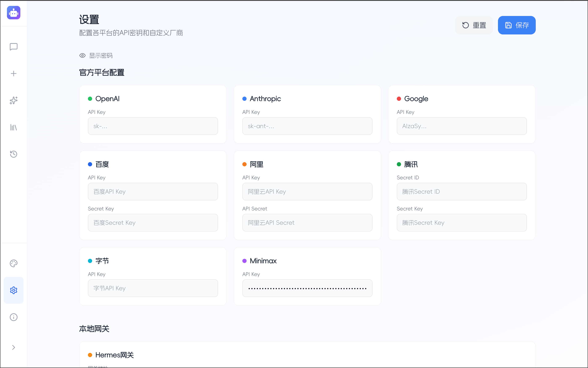Screen dimensions: 588x368
Task: Click the red dot beside Google
Action: pyautogui.click(x=399, y=99)
